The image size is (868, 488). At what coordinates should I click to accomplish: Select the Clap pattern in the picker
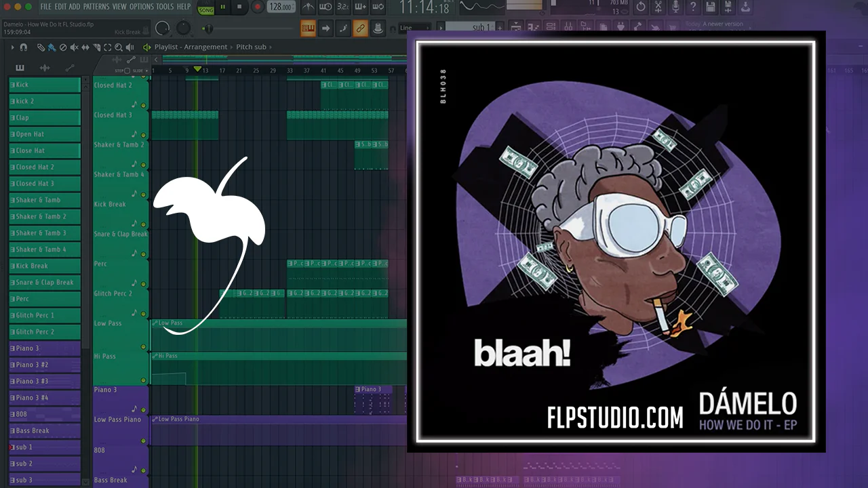(45, 118)
